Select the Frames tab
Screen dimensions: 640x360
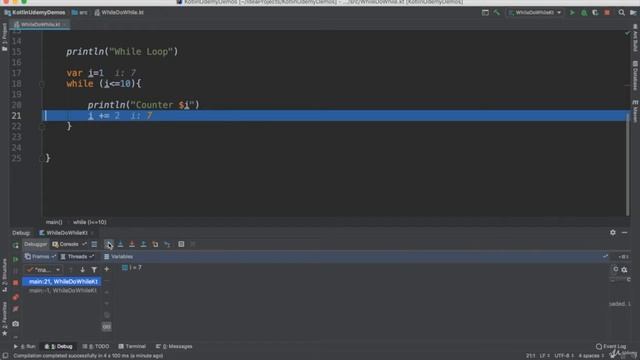coord(40,257)
